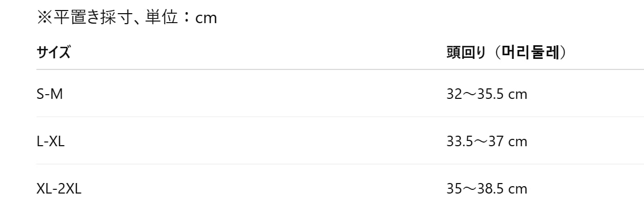Click the "cm" unit in the S-M row
Viewport: 644px width, 223px height.
(518, 95)
